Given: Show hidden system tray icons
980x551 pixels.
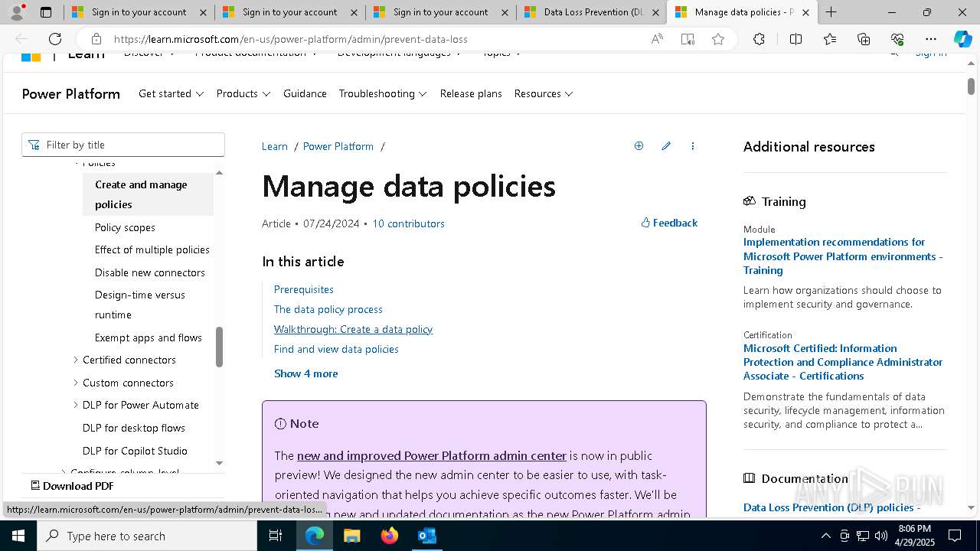Looking at the screenshot, I should [x=825, y=536].
